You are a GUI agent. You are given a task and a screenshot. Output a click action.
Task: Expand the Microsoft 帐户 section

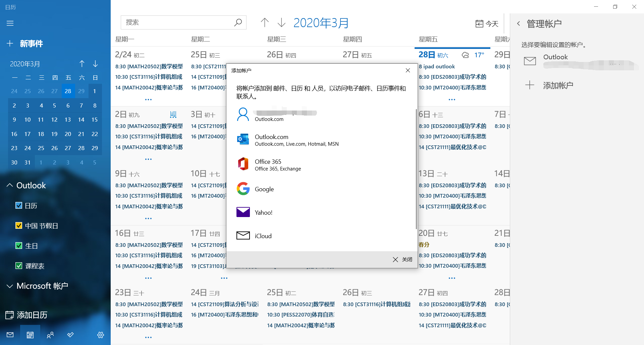pyautogui.click(x=10, y=286)
